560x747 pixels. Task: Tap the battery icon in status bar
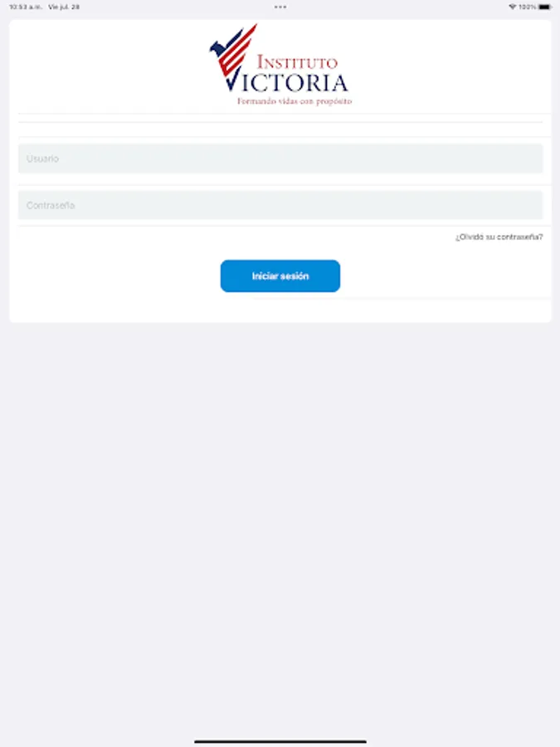click(545, 7)
